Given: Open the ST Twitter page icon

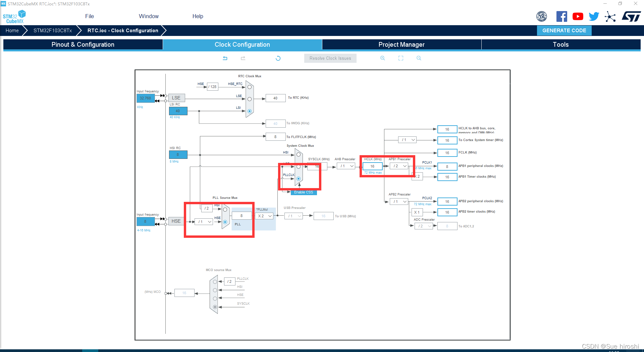Looking at the screenshot, I should pos(594,16).
